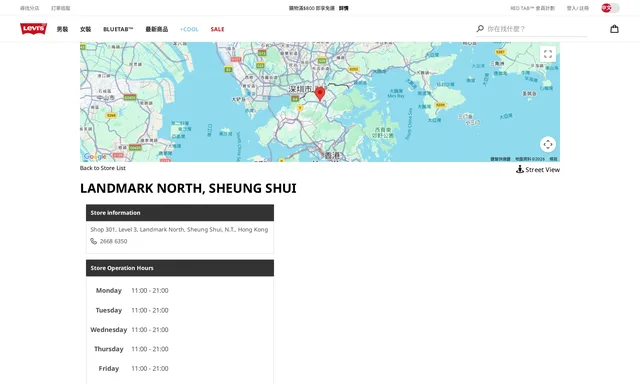
Task: Click the LANDMARK NORTH, SHEUNG SHUI heading
Action: (x=188, y=188)
